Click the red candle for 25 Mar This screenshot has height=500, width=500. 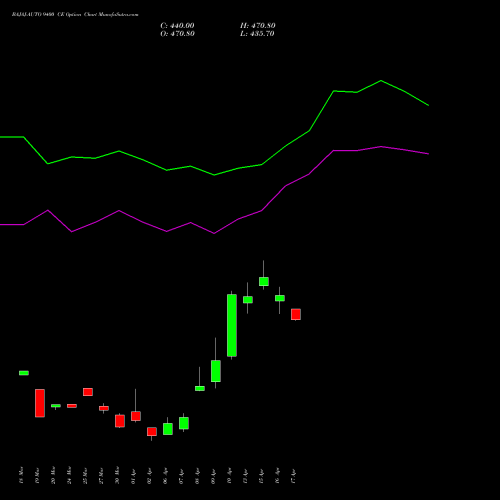[88, 392]
